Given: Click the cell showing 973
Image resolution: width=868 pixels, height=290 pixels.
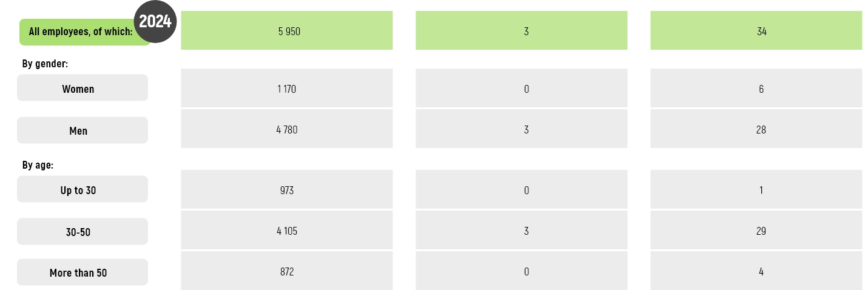Looking at the screenshot, I should 287,190.
